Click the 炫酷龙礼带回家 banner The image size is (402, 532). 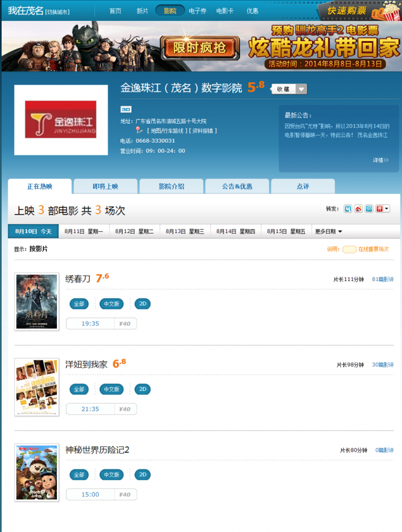click(x=324, y=47)
